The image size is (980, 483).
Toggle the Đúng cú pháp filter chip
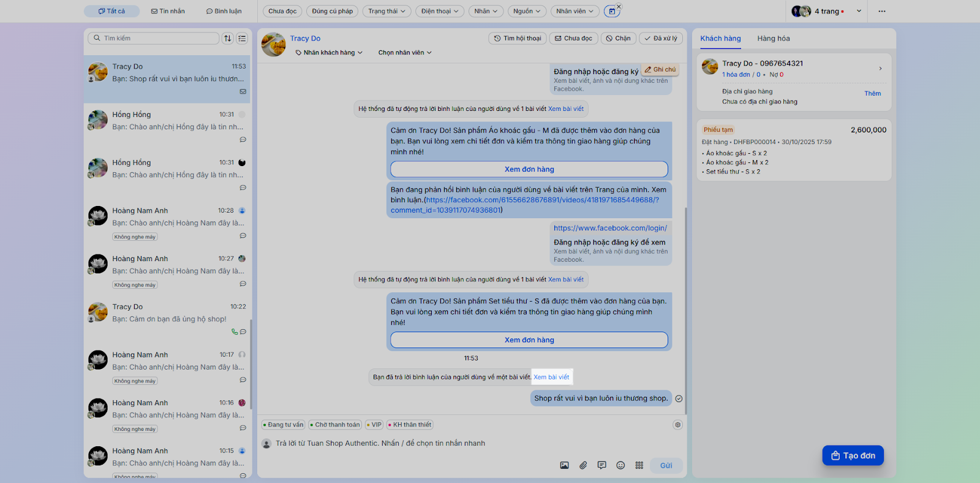333,11
